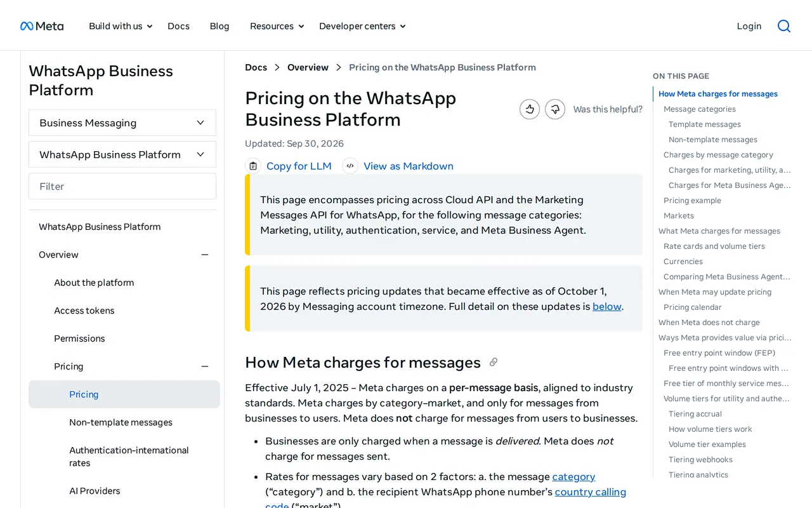Jump to Rate cards and volume tiers
Image resolution: width=812 pixels, height=508 pixels.
(x=714, y=246)
